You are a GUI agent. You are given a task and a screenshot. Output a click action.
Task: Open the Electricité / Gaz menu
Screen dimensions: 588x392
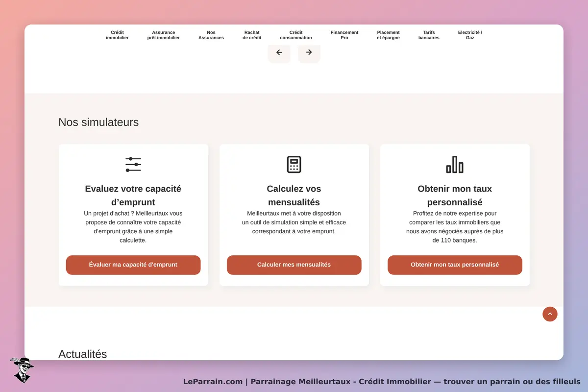tap(470, 35)
